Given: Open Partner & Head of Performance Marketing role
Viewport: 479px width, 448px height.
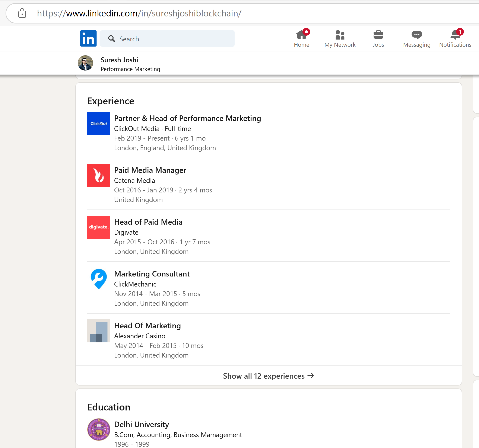Looking at the screenshot, I should 187,118.
